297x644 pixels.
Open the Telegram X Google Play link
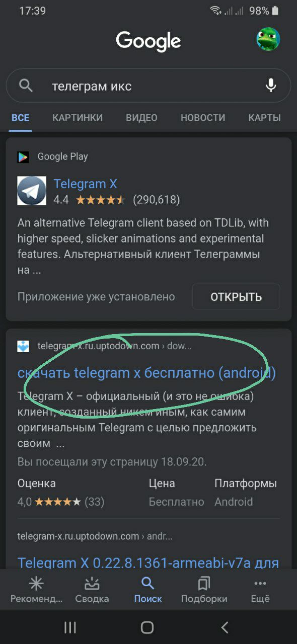point(86,184)
